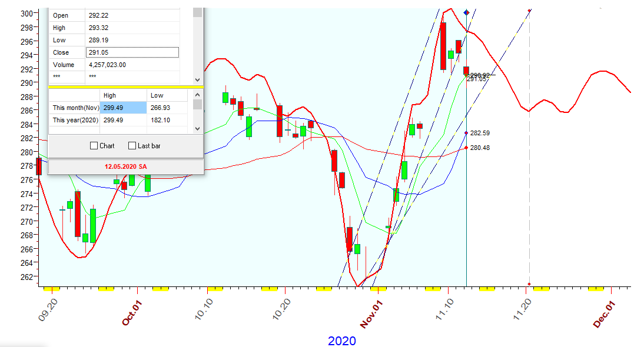Click the red marker dot labeled 280.48
This screenshot has height=347, width=644.
pos(466,147)
